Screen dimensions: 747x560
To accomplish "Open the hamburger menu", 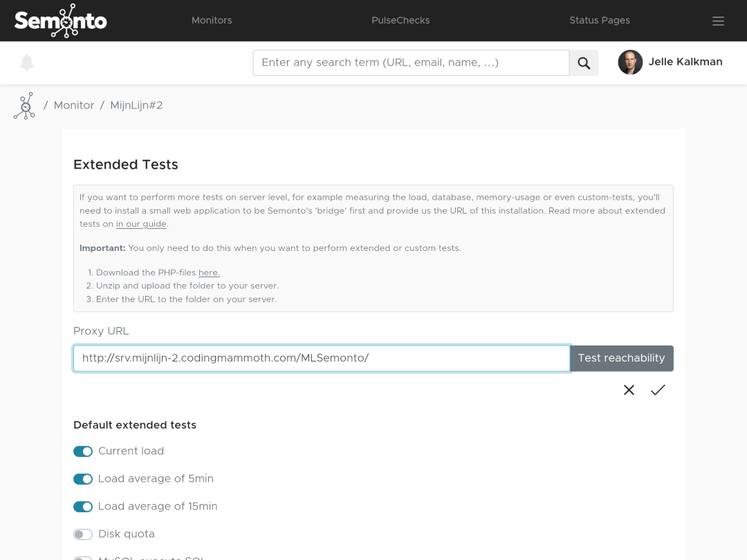I will (x=718, y=21).
